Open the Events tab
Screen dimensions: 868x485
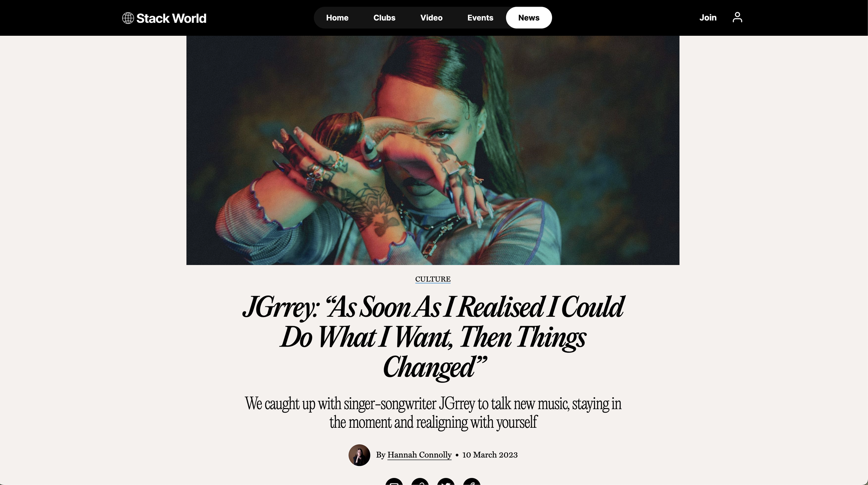pyautogui.click(x=480, y=18)
